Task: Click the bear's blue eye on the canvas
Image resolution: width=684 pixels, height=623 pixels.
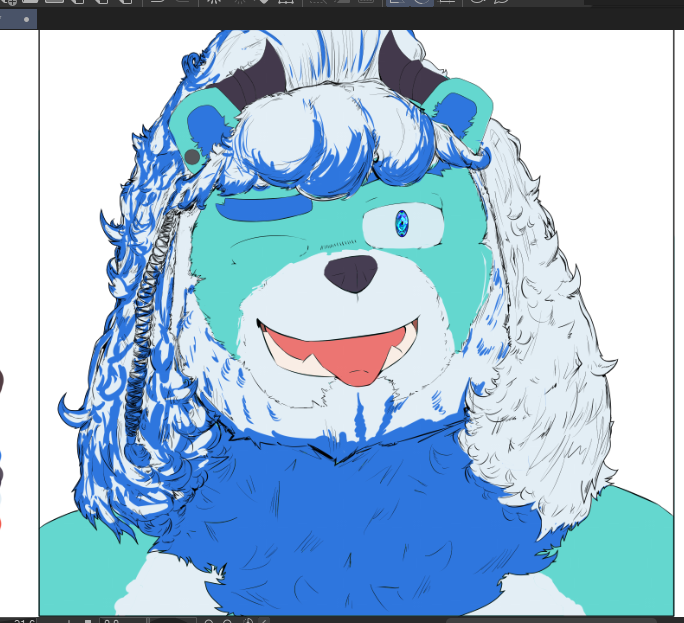Action: [401, 223]
